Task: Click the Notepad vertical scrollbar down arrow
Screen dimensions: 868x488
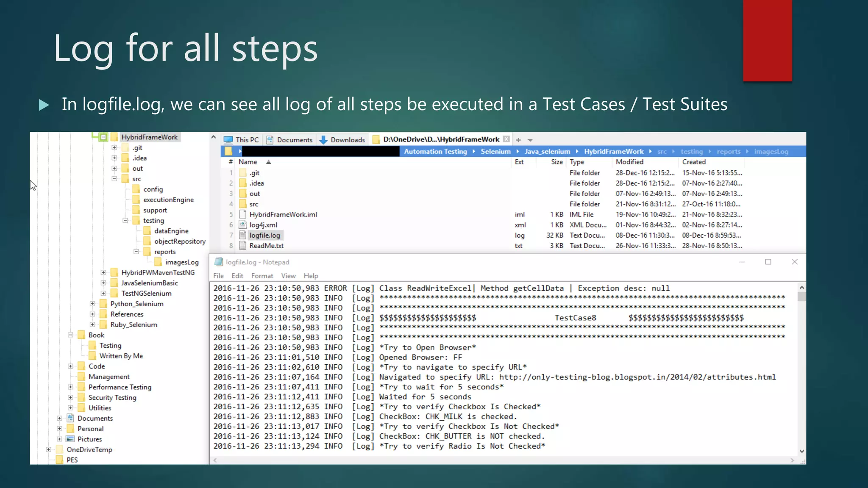Action: (801, 451)
